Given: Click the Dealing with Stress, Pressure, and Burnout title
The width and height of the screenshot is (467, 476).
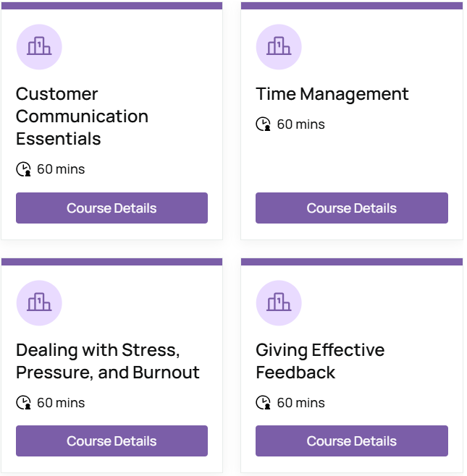Looking at the screenshot, I should pyautogui.click(x=108, y=361).
